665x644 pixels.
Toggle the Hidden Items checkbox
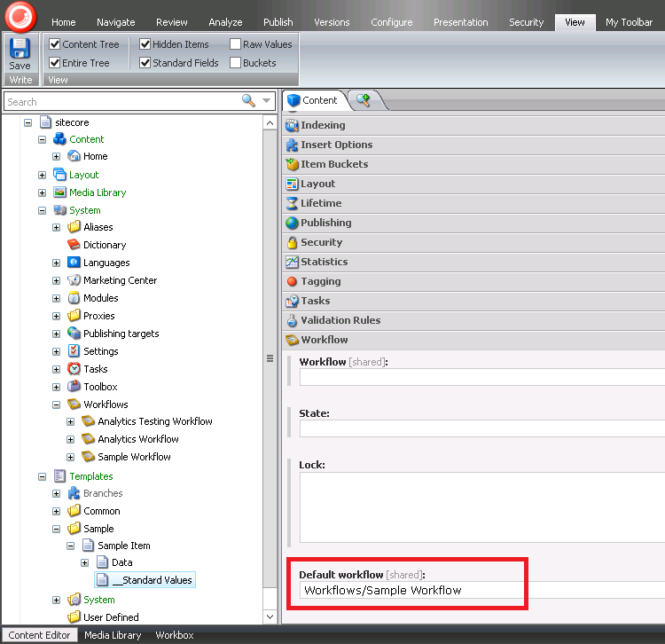[x=145, y=43]
